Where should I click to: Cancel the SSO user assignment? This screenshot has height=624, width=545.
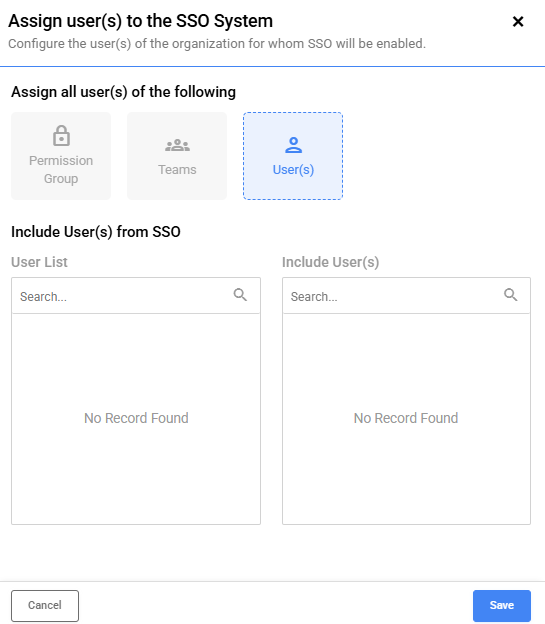coord(45,605)
